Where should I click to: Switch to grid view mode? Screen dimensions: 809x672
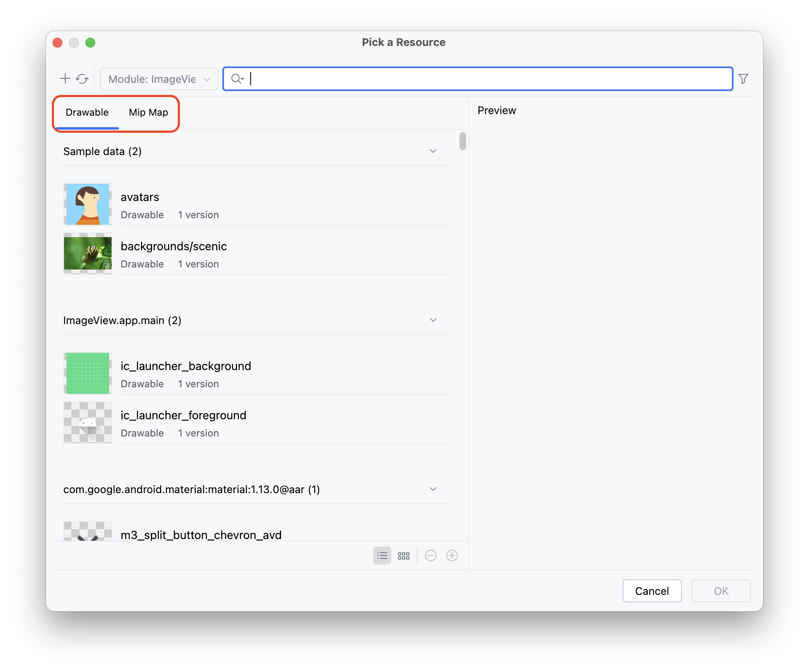(x=404, y=555)
